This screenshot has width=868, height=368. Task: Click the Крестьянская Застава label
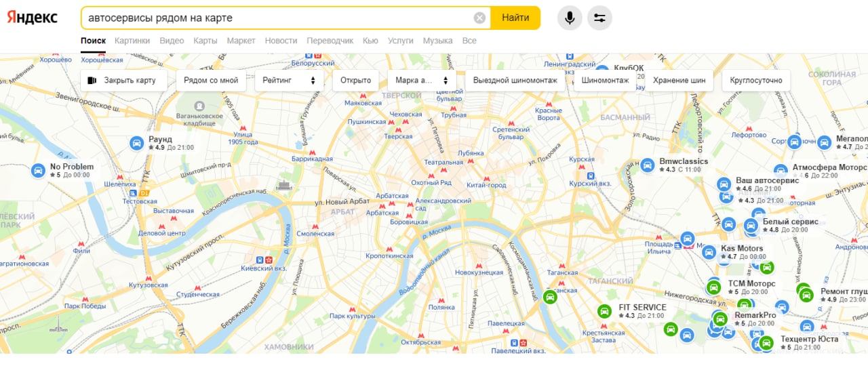point(603,337)
